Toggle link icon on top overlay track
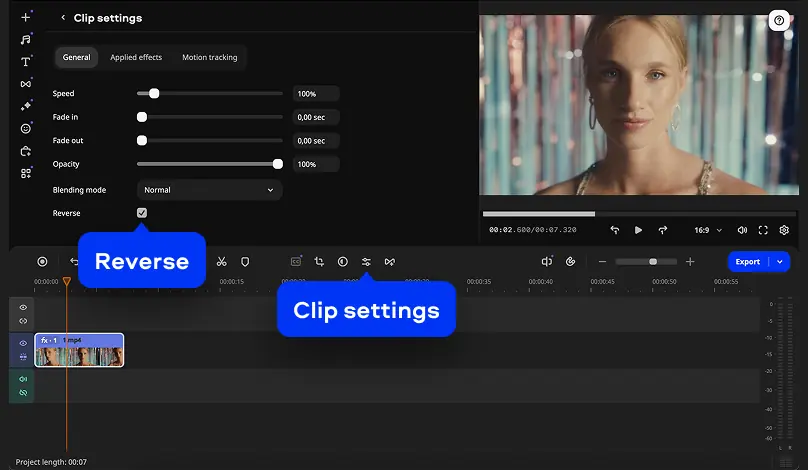Viewport: 808px width, 470px height. tap(23, 321)
